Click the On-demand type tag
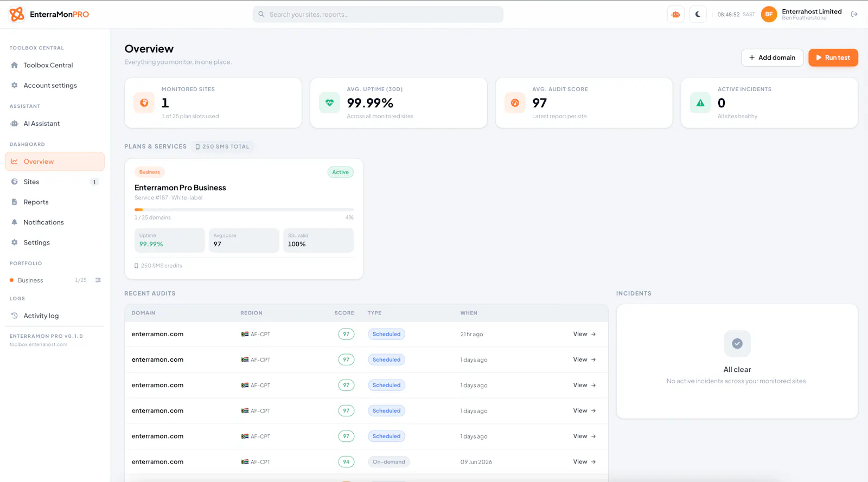868x482 pixels. (388, 462)
